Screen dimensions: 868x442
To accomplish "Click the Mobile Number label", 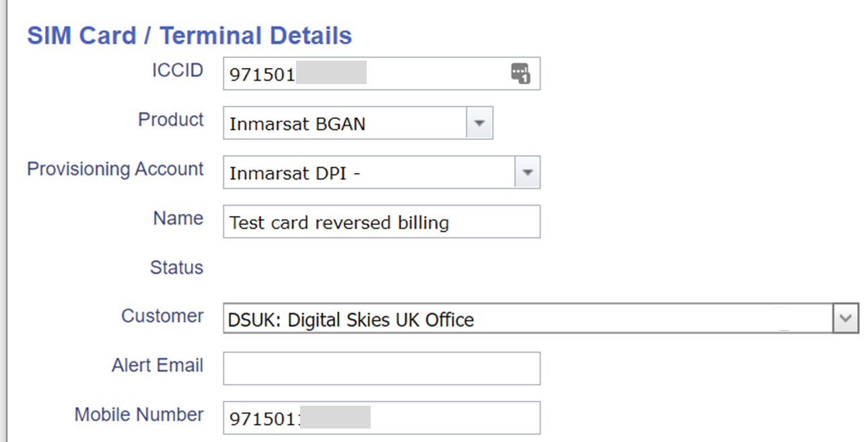I will 139,414.
